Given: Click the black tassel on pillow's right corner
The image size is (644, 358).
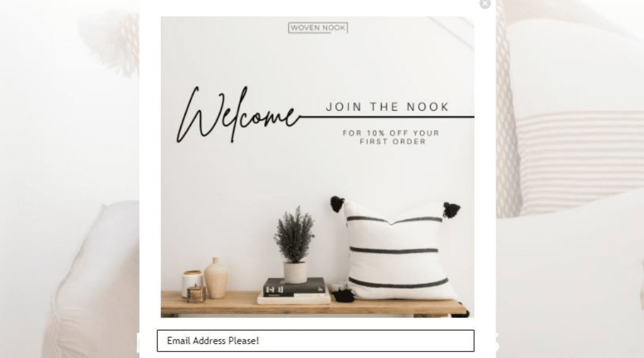Looking at the screenshot, I should 451,209.
